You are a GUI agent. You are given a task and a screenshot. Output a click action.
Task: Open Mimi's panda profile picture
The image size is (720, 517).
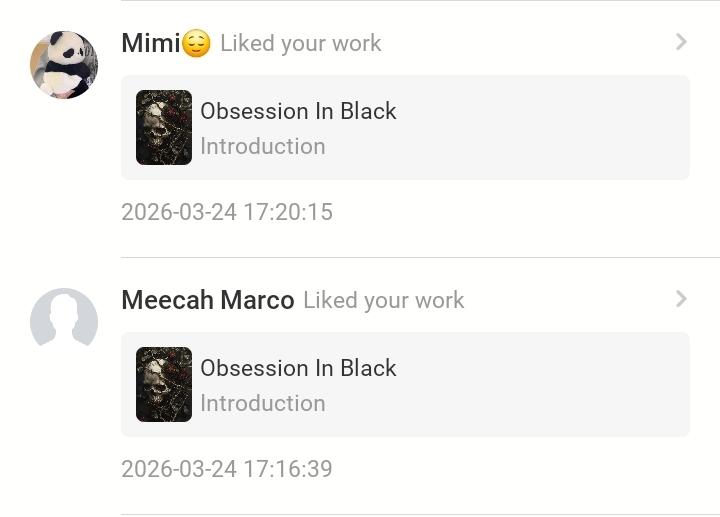64,65
